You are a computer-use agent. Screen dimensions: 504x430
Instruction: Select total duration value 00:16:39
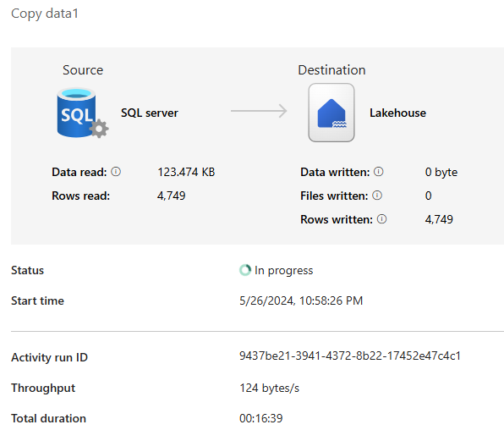[x=261, y=418]
